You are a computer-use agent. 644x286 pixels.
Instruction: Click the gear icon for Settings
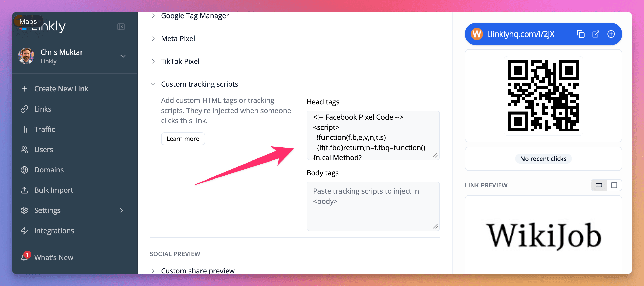24,210
